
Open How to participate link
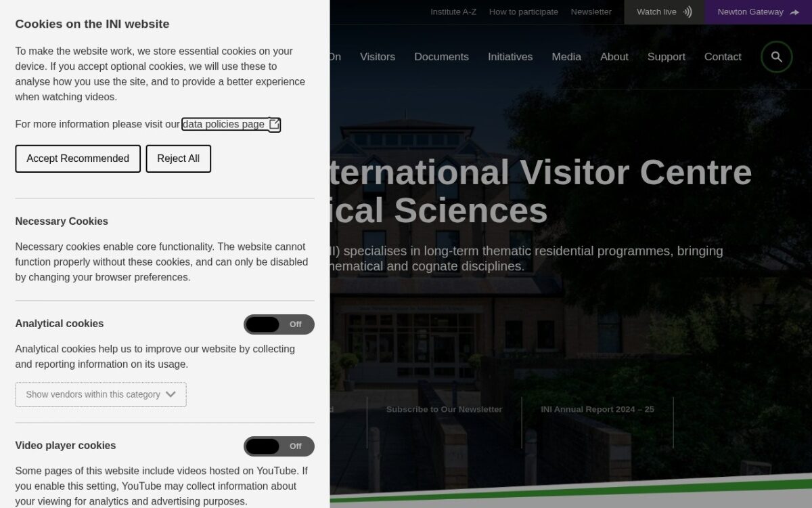pos(524,12)
